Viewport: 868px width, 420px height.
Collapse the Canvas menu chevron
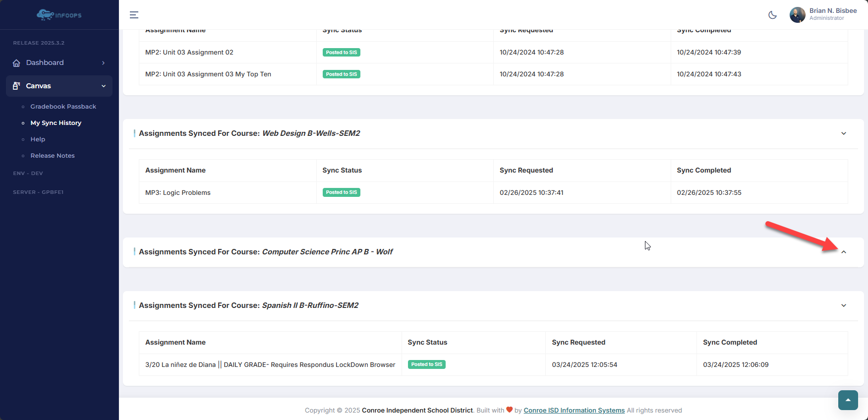pyautogui.click(x=104, y=86)
